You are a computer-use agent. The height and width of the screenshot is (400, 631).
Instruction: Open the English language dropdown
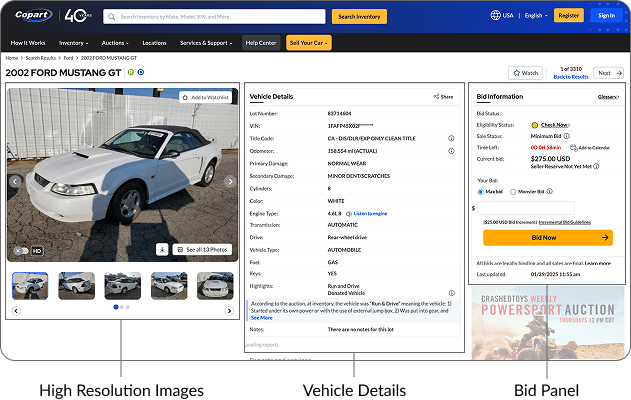(x=536, y=16)
